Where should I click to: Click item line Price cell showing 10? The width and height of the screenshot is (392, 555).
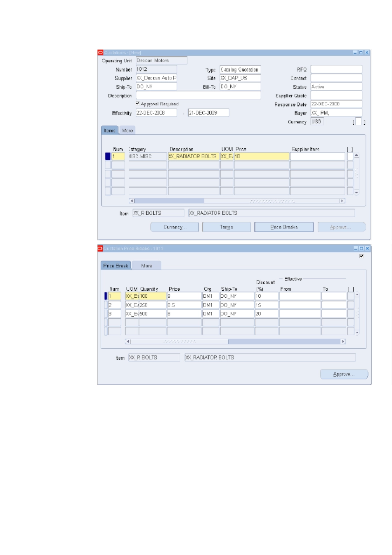(262, 157)
